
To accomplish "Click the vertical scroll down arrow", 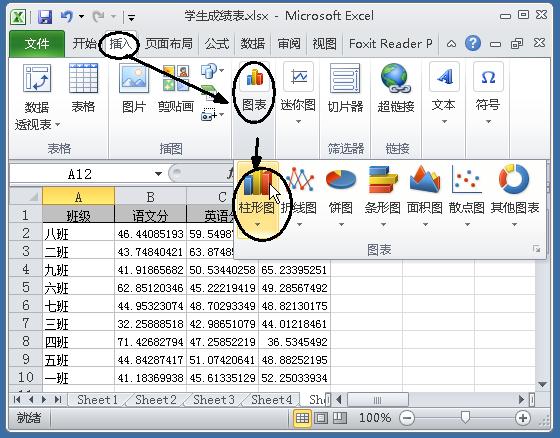I will pos(542,384).
